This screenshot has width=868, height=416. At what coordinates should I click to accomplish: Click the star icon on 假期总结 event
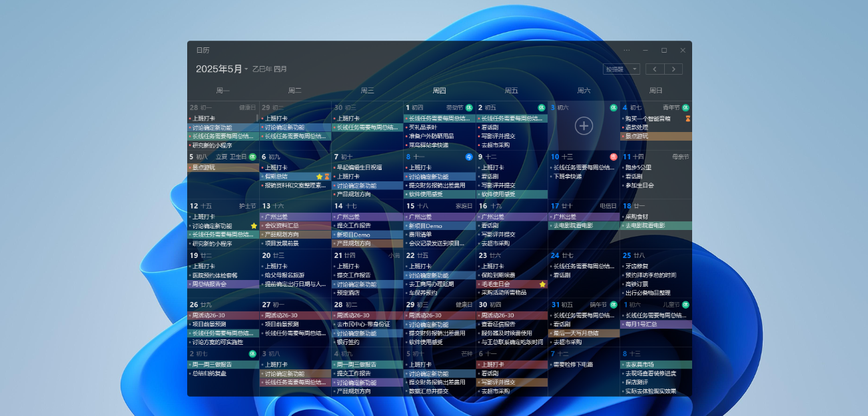click(x=319, y=177)
